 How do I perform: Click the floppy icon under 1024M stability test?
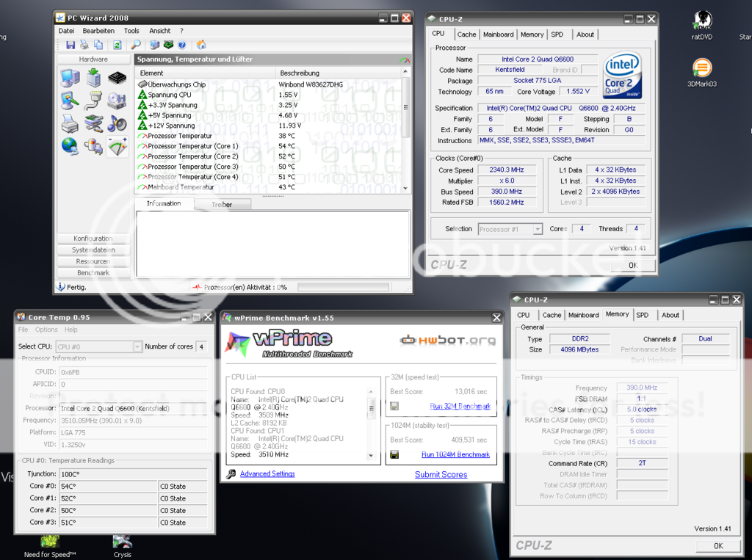394,454
